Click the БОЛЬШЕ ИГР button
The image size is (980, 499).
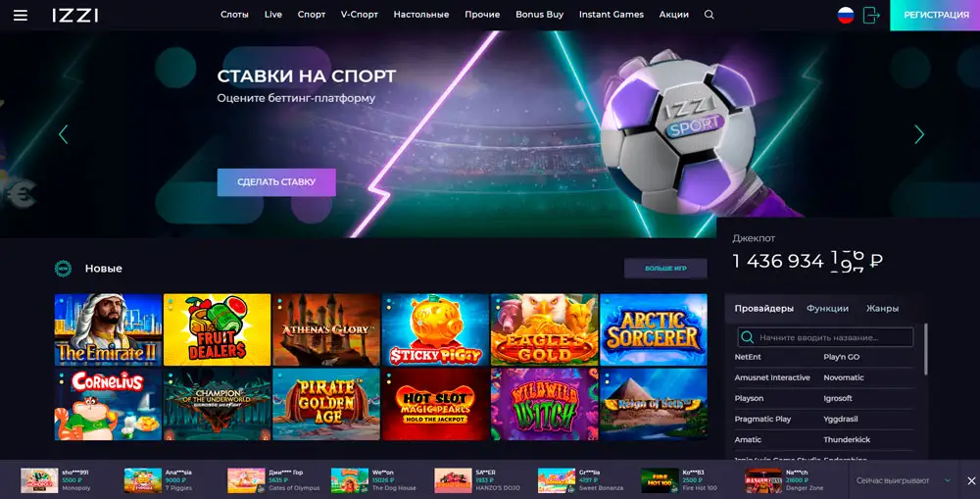click(665, 269)
